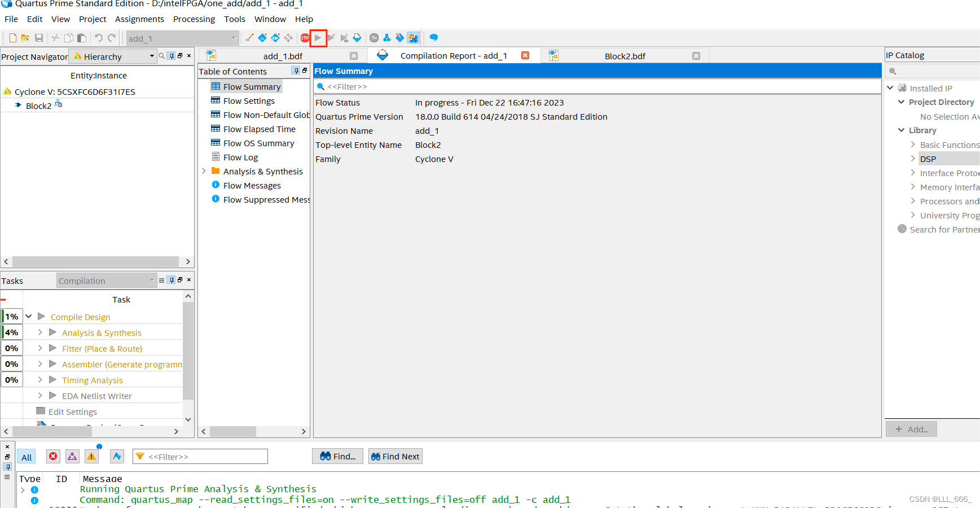Viewport: 980px width, 508px height.
Task: Toggle pin on Project Navigator panel
Action: (x=172, y=56)
